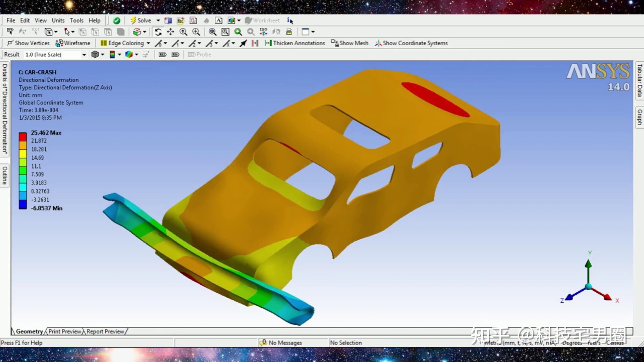Screen dimensions: 644x362
Task: Open the Solve dropdown arrow
Action: [158, 21]
